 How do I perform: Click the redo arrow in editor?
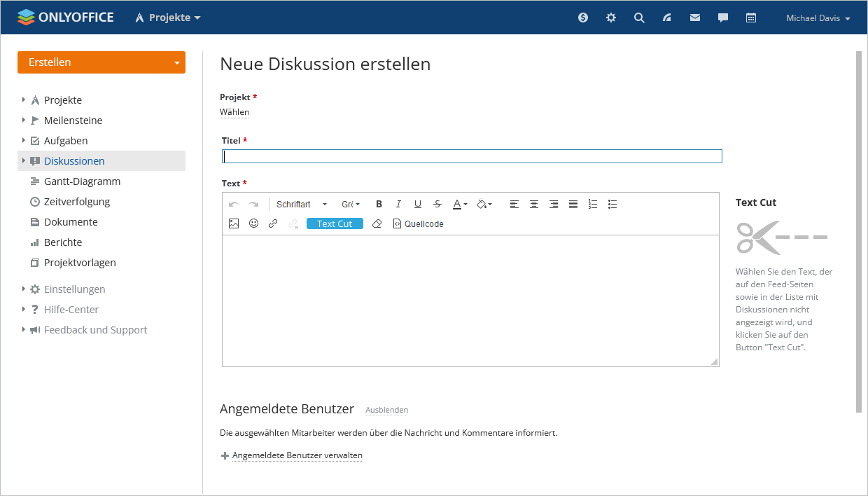pyautogui.click(x=253, y=204)
